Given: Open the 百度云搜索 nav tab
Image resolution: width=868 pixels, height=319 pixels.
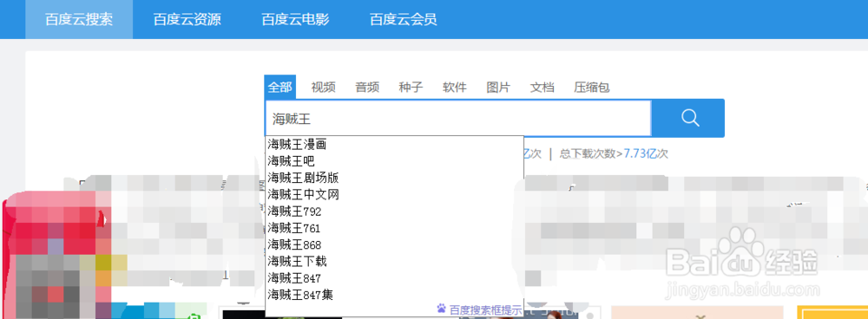Looking at the screenshot, I should [79, 20].
